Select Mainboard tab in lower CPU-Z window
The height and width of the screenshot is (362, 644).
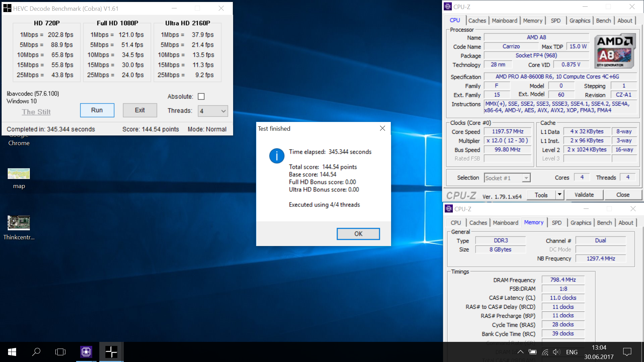505,223
